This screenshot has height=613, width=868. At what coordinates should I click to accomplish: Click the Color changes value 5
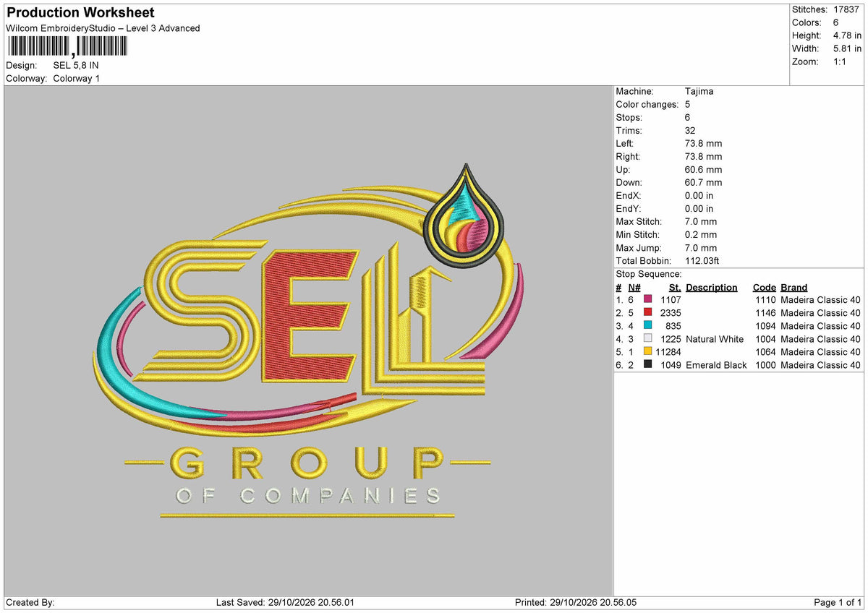687,105
